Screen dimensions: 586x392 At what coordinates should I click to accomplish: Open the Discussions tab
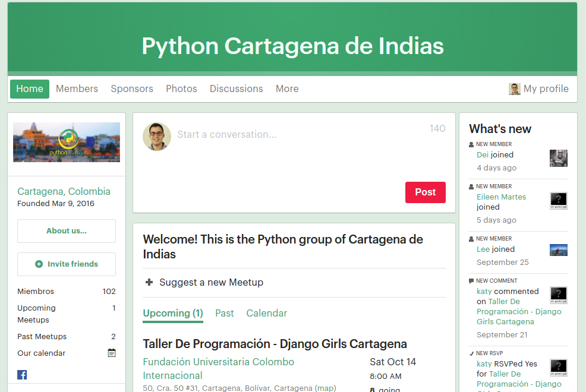coord(236,89)
